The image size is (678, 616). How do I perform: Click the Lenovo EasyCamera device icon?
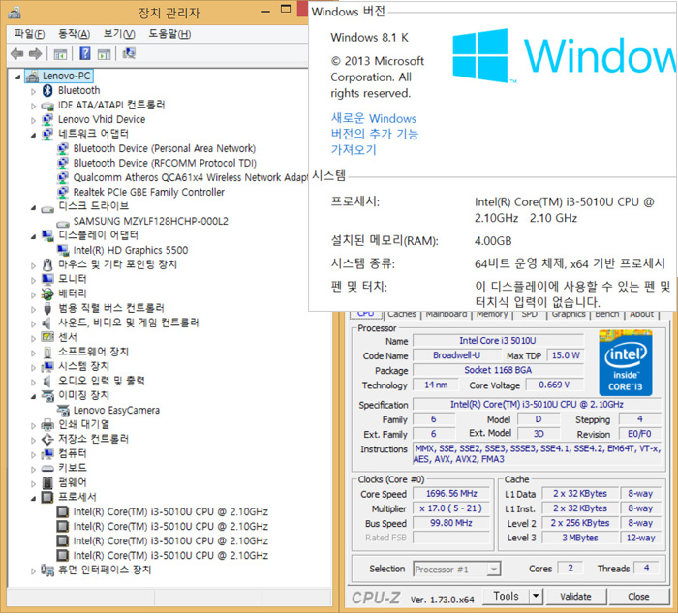pyautogui.click(x=63, y=411)
